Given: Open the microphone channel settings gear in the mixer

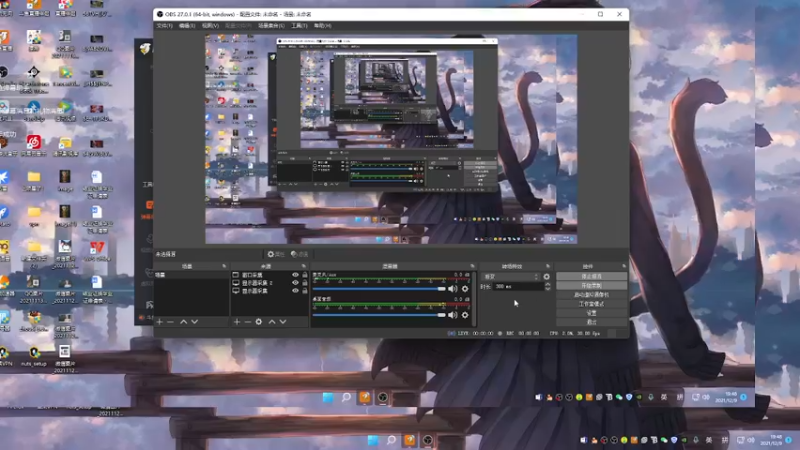Looking at the screenshot, I should [465, 289].
